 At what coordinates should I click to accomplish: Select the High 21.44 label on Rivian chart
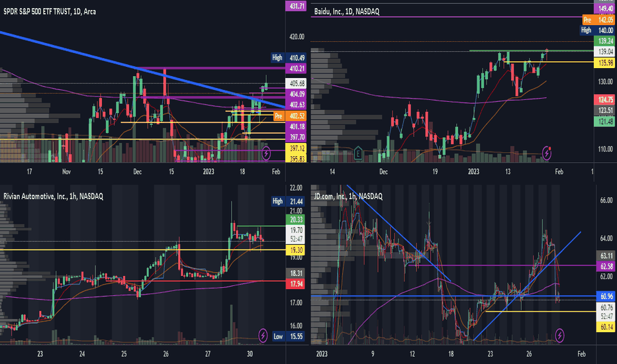click(x=289, y=201)
